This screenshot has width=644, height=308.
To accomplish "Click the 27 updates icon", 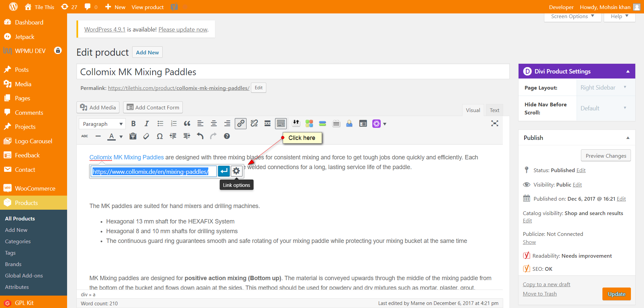I will pos(69,7).
